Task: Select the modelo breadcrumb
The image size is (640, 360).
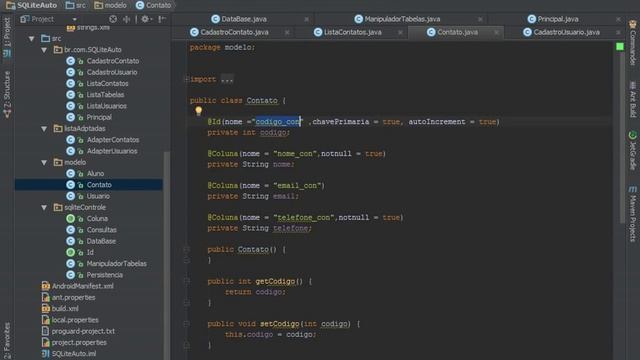Action: coord(110,5)
